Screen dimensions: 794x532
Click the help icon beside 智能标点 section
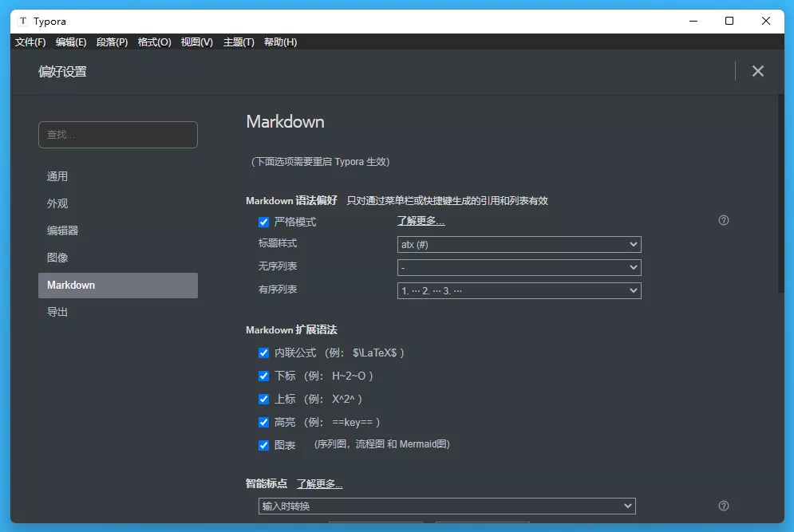(x=723, y=505)
